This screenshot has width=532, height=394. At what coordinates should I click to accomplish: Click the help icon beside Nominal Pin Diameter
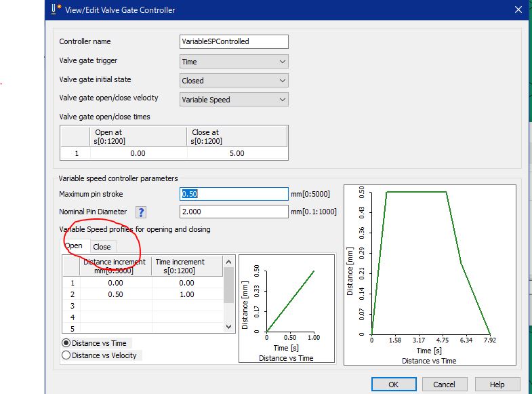point(141,212)
